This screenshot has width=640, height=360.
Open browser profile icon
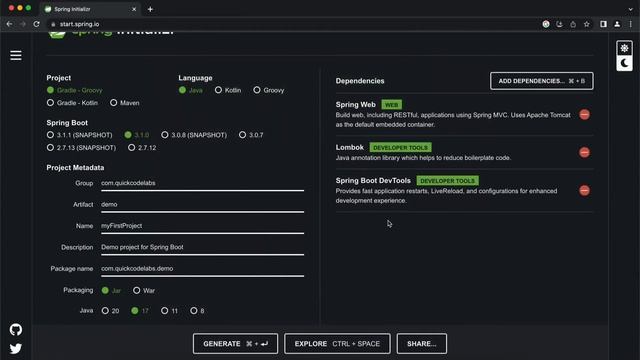[617, 24]
